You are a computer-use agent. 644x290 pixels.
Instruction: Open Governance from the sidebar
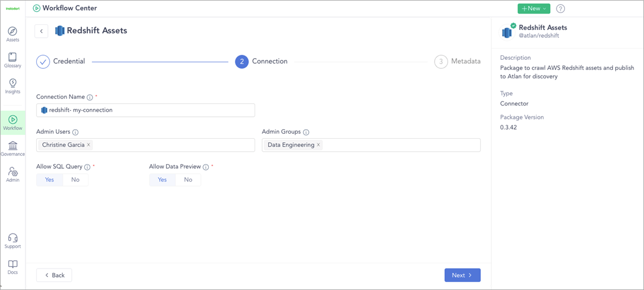[x=13, y=149]
